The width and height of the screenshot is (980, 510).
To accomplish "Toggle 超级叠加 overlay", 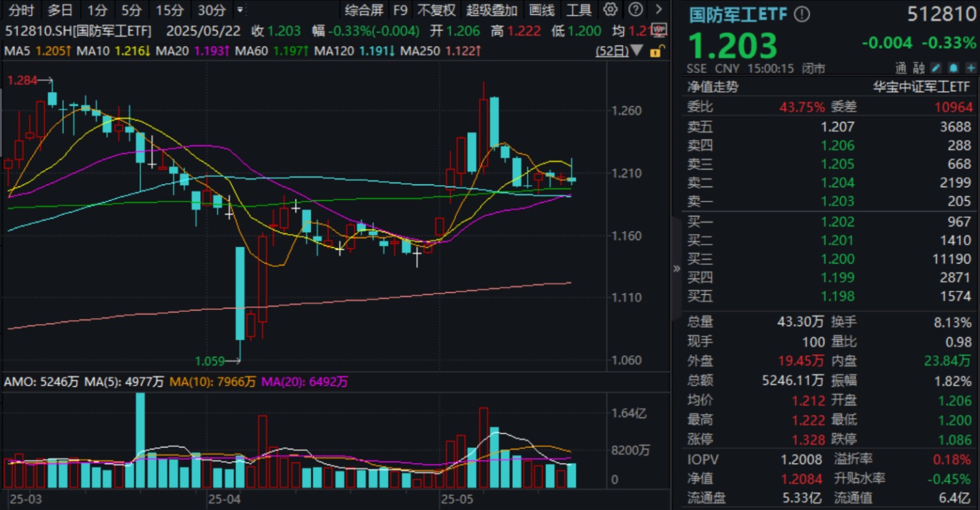I will click(491, 10).
